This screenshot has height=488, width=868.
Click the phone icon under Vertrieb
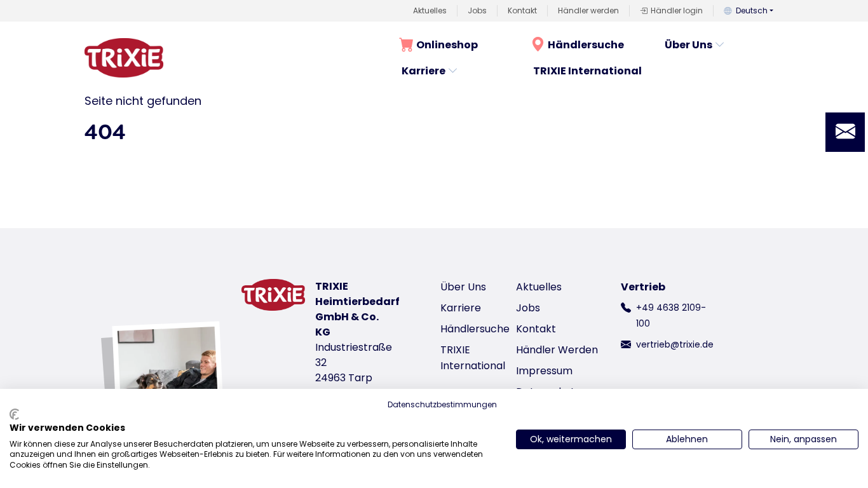pyautogui.click(x=626, y=308)
